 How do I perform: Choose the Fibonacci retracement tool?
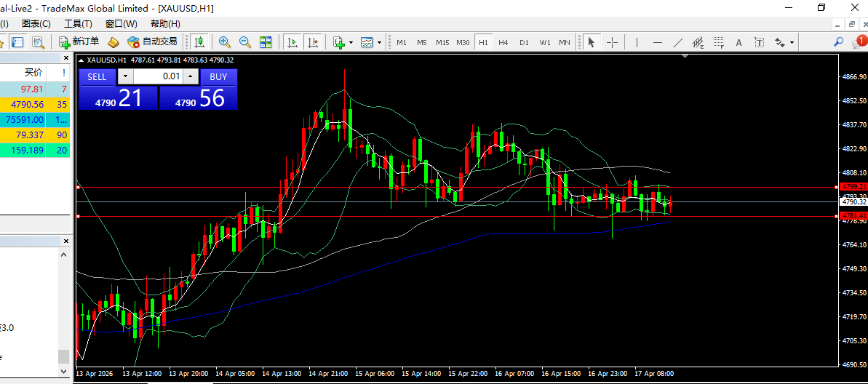coord(719,42)
